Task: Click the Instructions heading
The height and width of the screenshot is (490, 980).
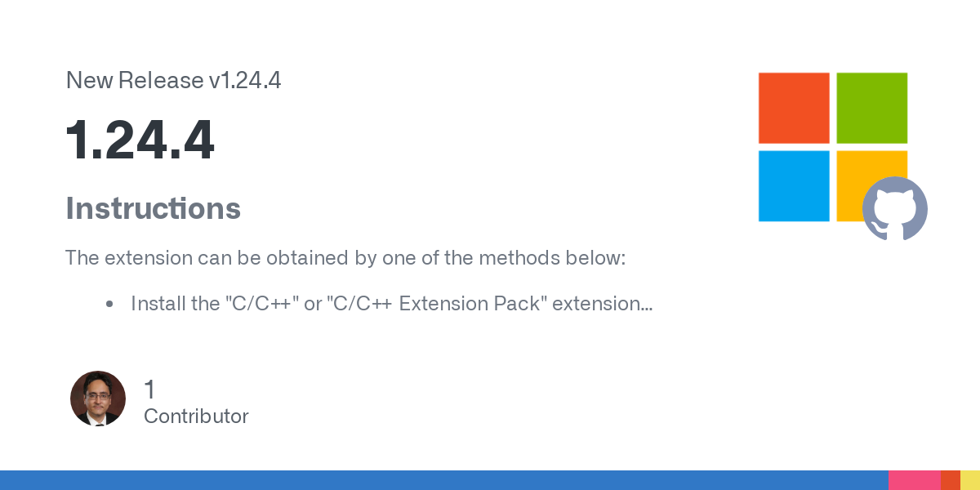Action: [x=153, y=208]
